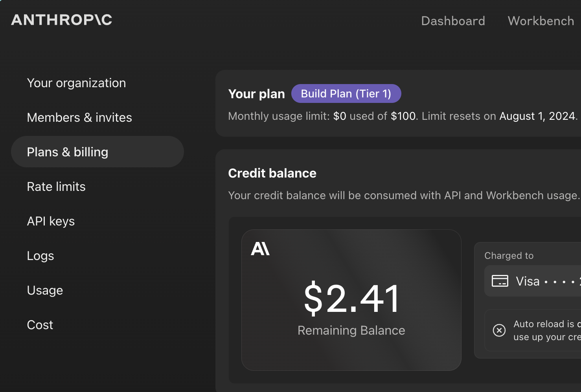Screen dimensions: 581x392
Task: Click the A\ logo on the balance card
Action: click(x=261, y=248)
